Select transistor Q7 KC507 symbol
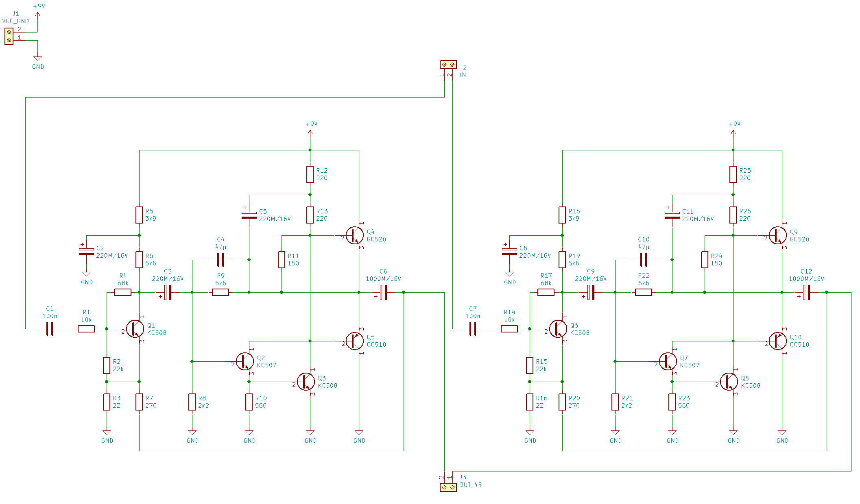 pyautogui.click(x=668, y=361)
